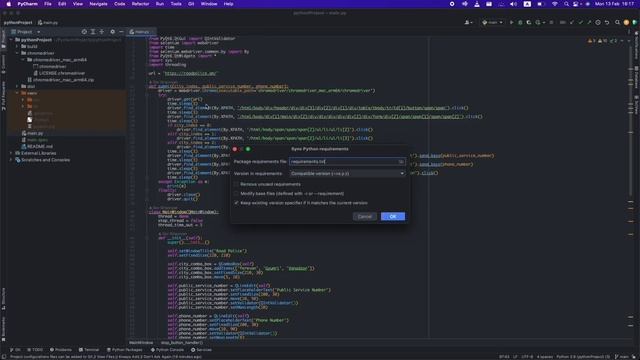Expand External Libraries node
The height and width of the screenshot is (360, 640).
tap(11, 153)
